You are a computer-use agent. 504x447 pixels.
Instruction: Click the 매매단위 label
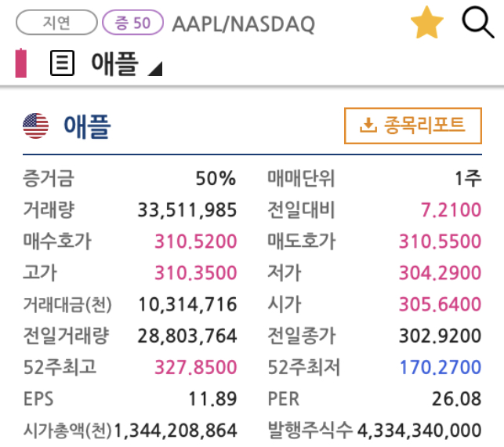301,179
